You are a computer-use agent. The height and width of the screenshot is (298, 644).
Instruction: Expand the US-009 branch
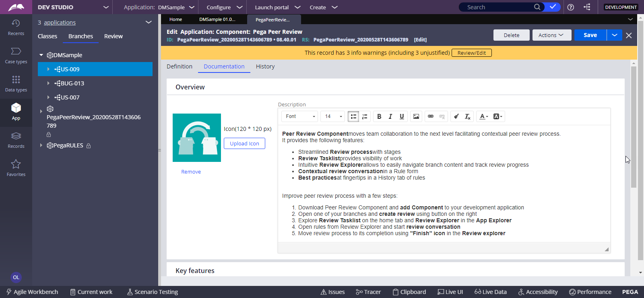[48, 69]
